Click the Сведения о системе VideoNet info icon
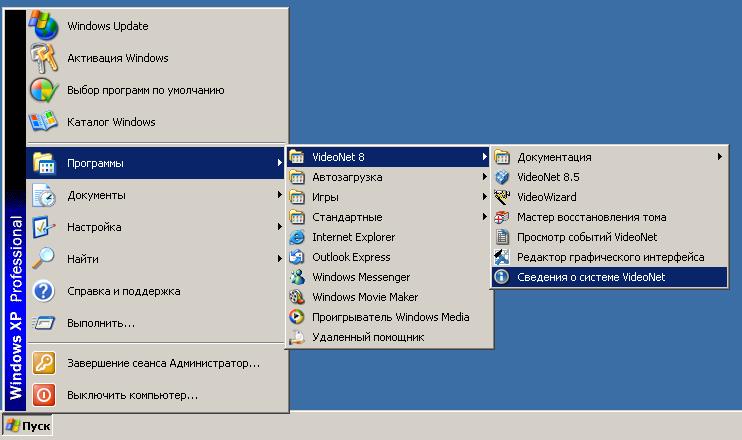This screenshot has width=742, height=440. tap(502, 277)
